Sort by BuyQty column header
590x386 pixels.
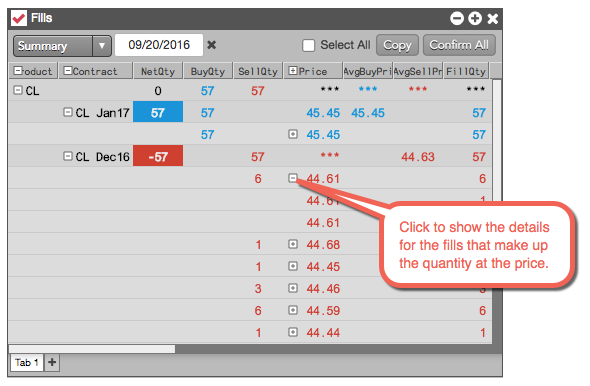click(208, 71)
